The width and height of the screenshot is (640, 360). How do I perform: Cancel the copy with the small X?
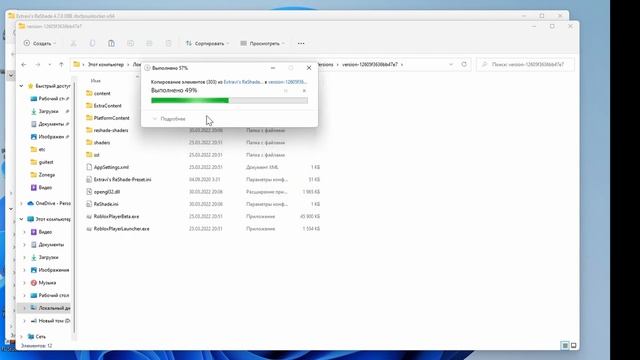coord(304,91)
